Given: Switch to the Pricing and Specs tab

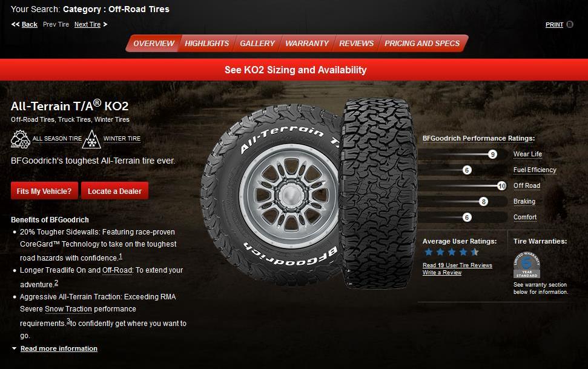Looking at the screenshot, I should tap(422, 43).
